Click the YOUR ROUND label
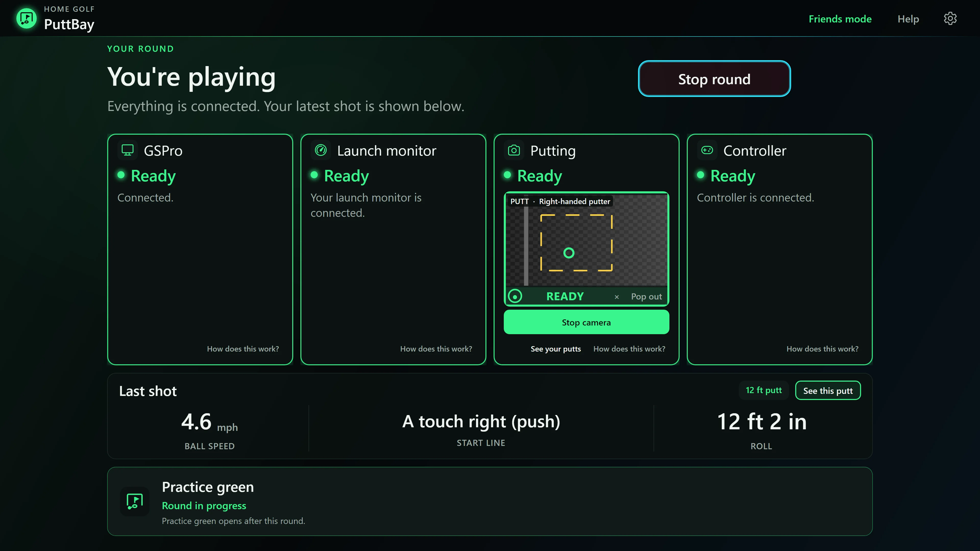 (140, 49)
